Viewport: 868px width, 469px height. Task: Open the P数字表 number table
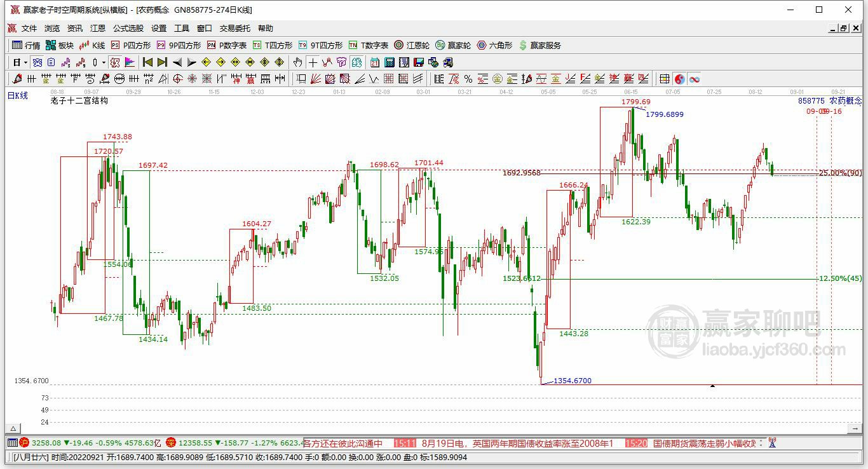(x=227, y=45)
